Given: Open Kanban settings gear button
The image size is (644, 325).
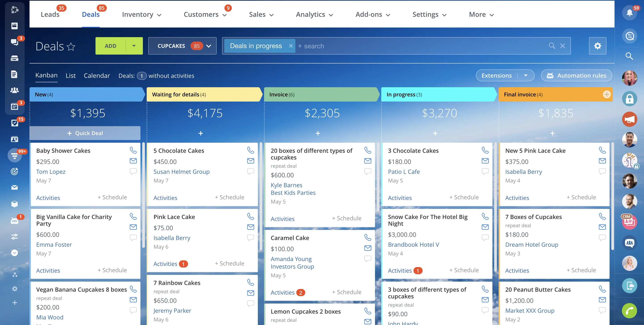Looking at the screenshot, I should (597, 46).
